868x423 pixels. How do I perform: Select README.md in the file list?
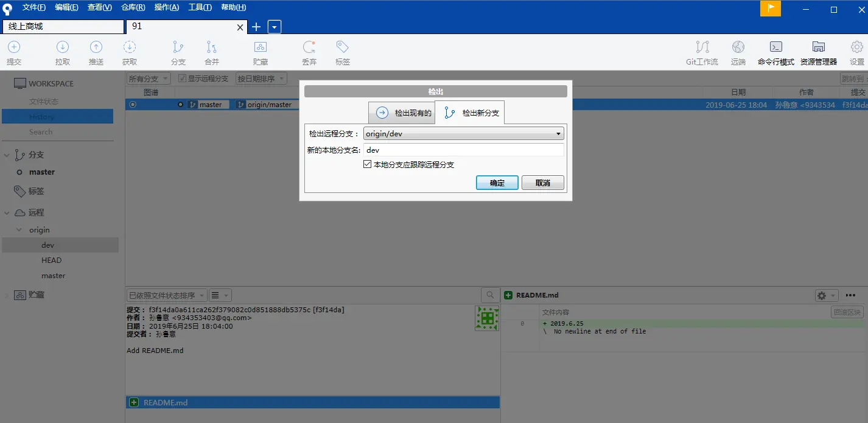(x=312, y=402)
